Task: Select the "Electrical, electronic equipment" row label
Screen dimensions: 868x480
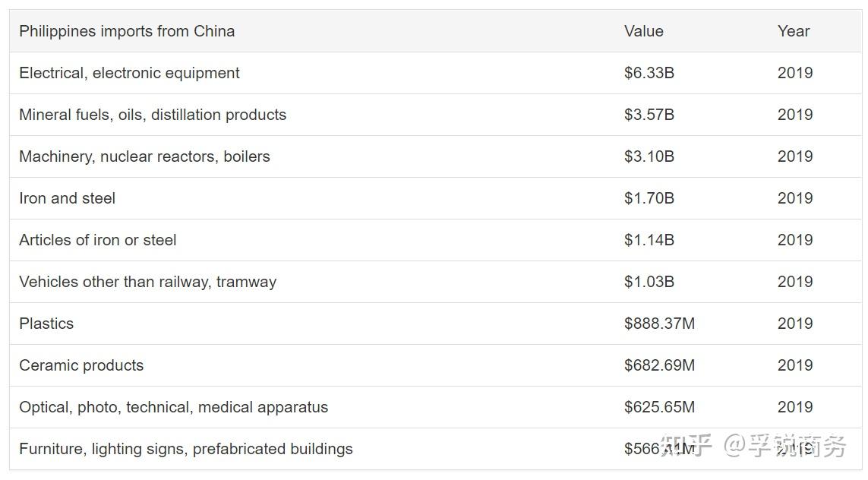Action: 129,73
